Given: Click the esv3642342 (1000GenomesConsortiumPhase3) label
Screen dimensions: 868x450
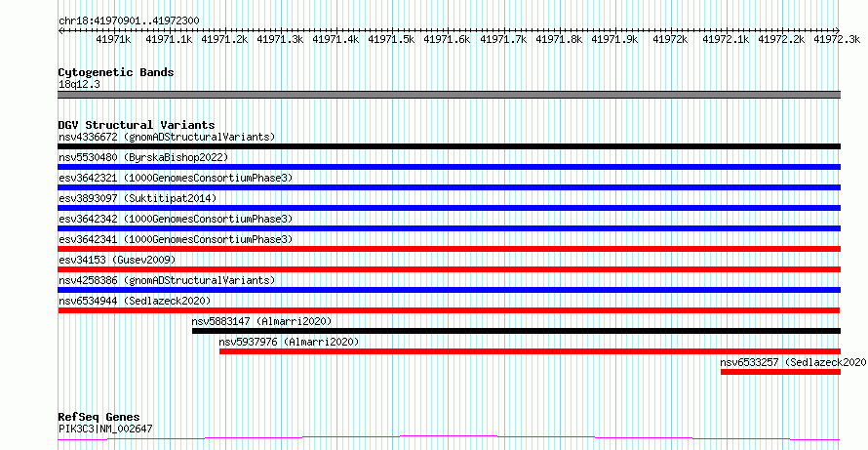Looking at the screenshot, I should (x=176, y=219).
